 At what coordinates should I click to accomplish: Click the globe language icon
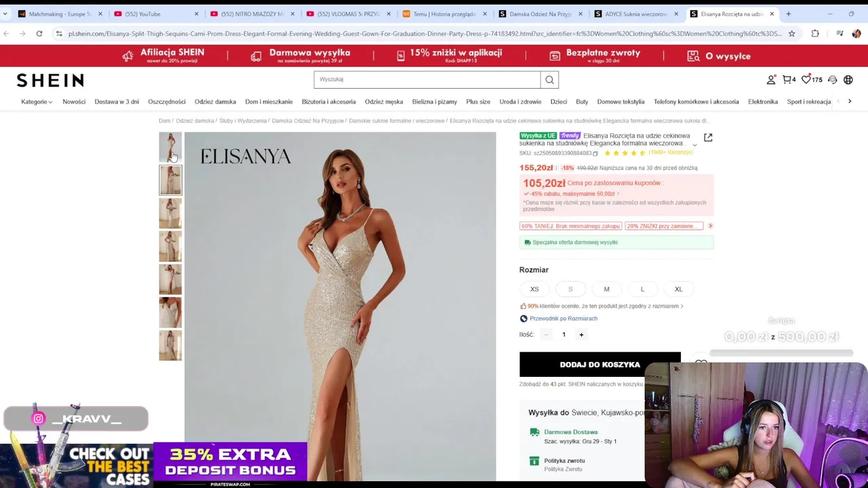pos(848,80)
